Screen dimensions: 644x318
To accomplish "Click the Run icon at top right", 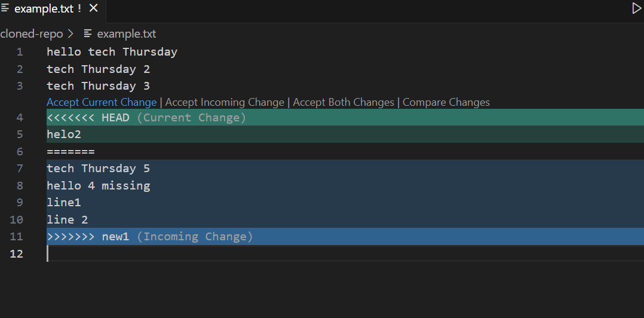I will [x=636, y=8].
